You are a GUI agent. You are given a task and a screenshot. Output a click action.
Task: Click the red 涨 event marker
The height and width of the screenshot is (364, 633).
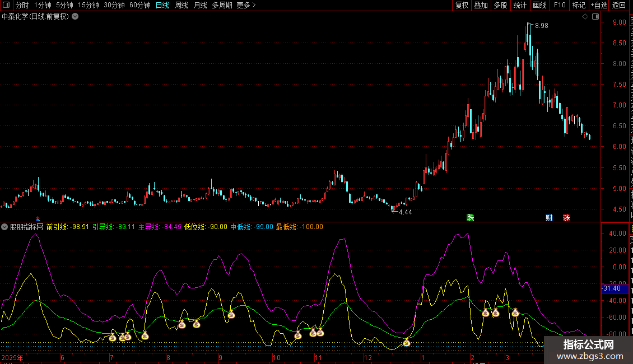click(x=566, y=217)
